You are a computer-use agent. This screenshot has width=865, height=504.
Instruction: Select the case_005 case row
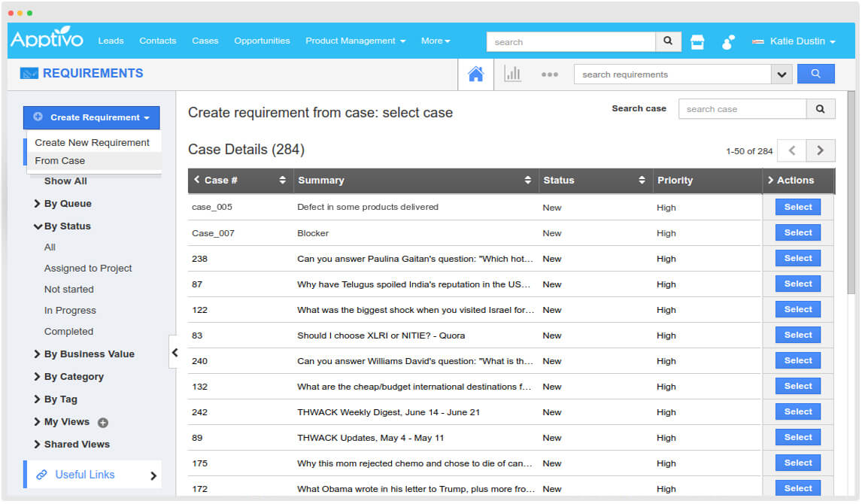coord(797,206)
